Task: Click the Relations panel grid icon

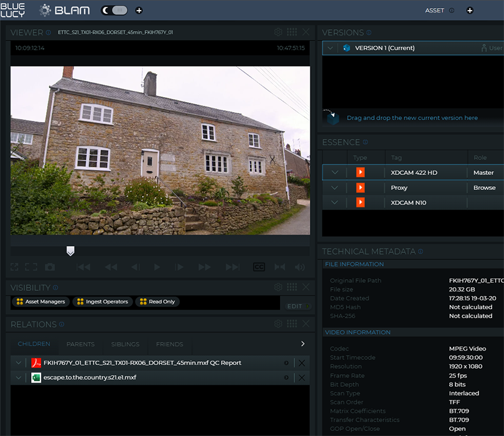Action: 292,325
